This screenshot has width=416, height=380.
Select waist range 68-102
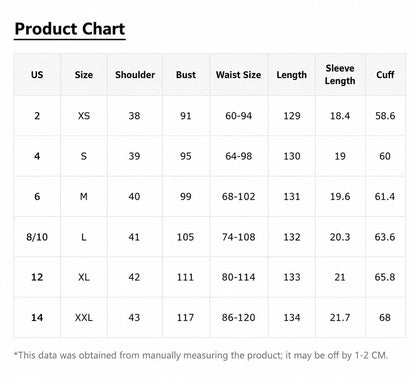[x=238, y=197]
